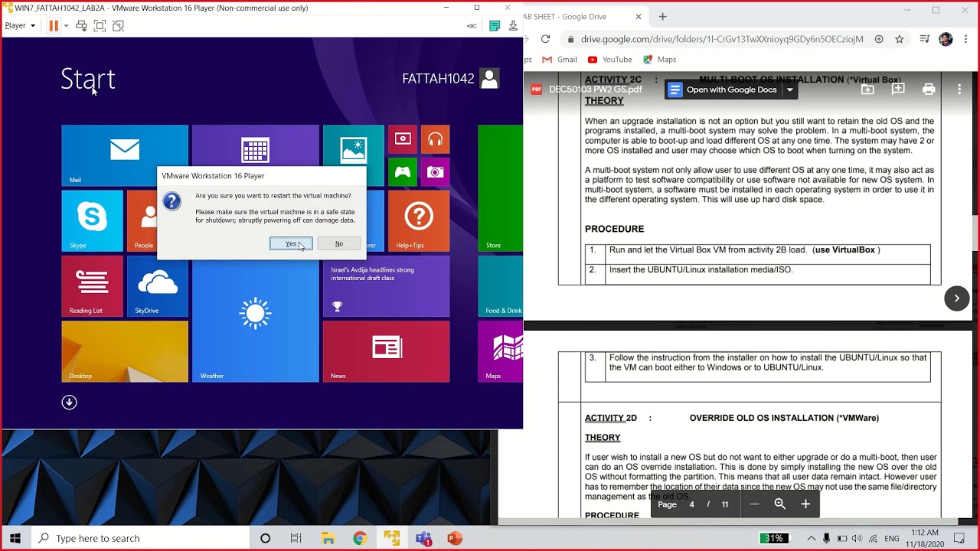Open the dropdown arrow beside the pause button
980x551 pixels.
66,26
